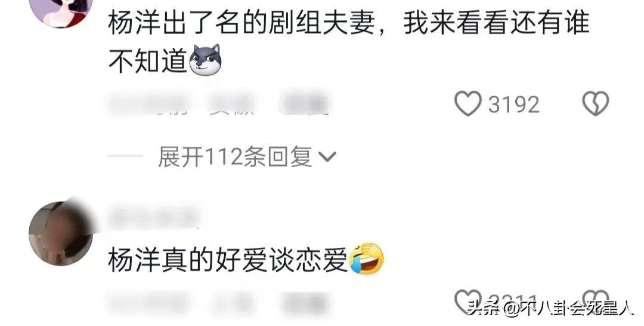Like the 杨洋真的好爱谈恋爱 comment

(468, 302)
